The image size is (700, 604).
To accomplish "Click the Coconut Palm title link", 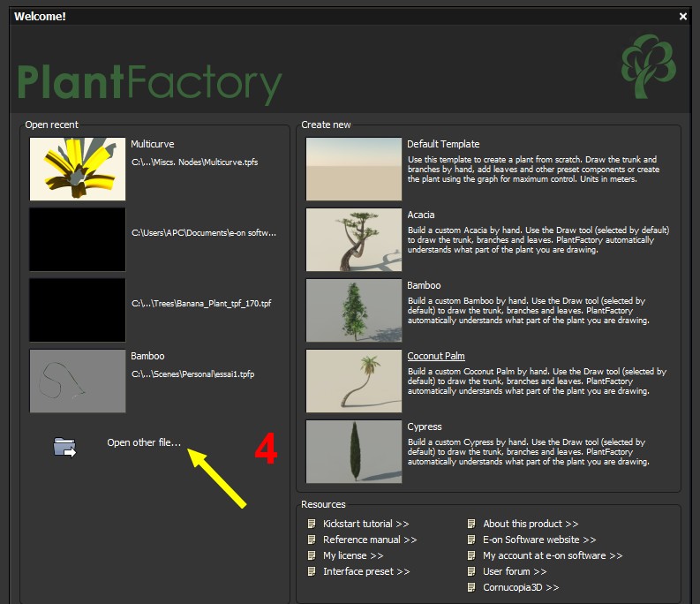I will (436, 356).
